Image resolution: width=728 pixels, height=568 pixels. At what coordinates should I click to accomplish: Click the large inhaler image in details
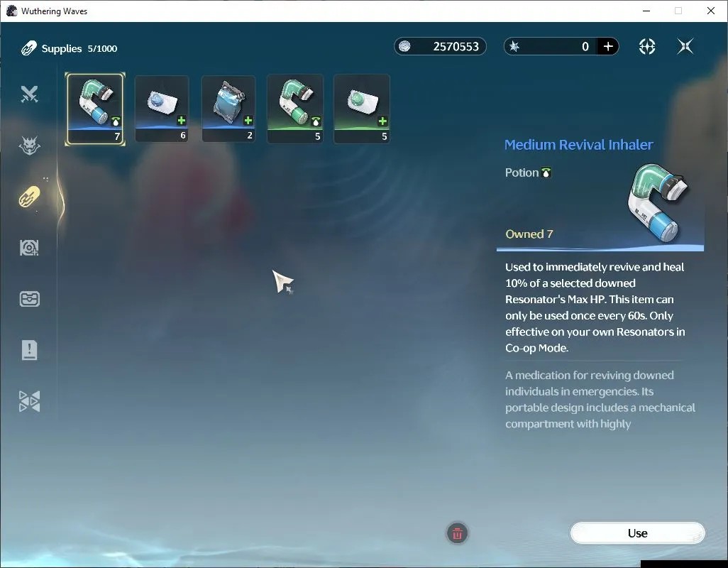click(x=658, y=202)
